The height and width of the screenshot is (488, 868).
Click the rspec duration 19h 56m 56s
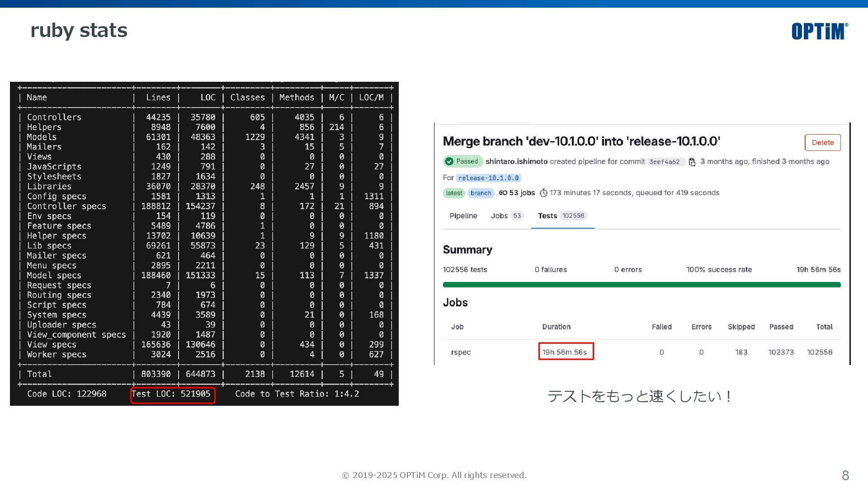[565, 352]
